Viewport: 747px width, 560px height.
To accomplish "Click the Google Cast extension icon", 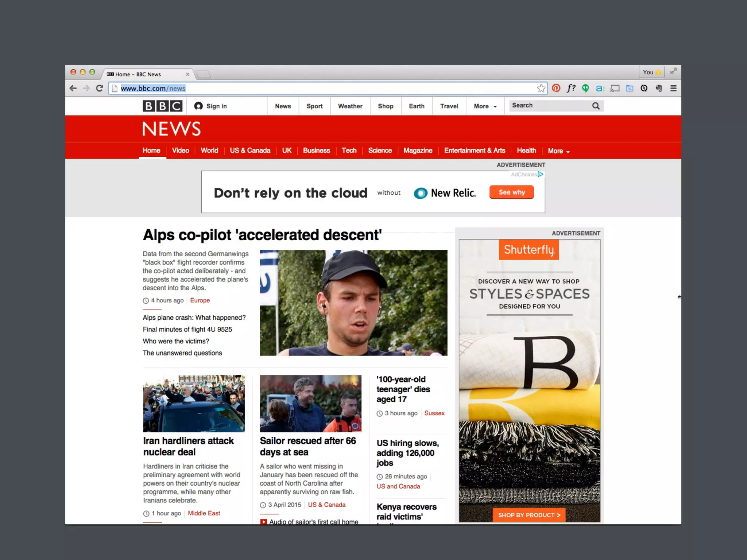I will coord(615,88).
